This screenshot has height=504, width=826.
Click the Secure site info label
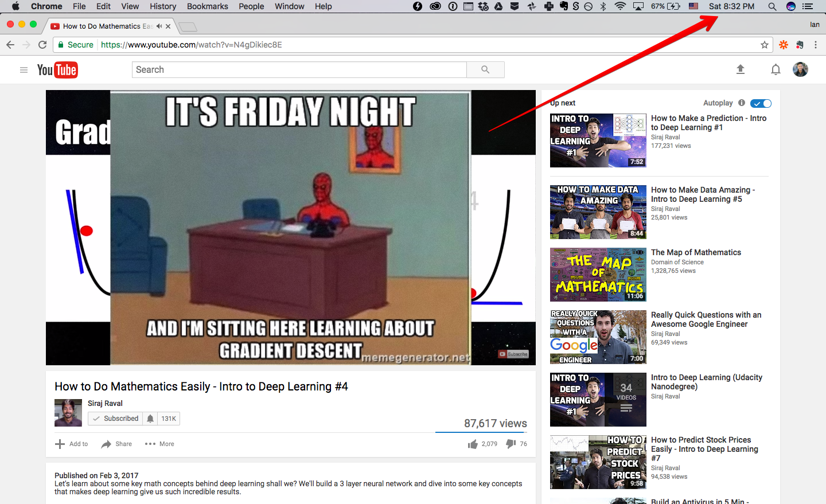pyautogui.click(x=76, y=45)
